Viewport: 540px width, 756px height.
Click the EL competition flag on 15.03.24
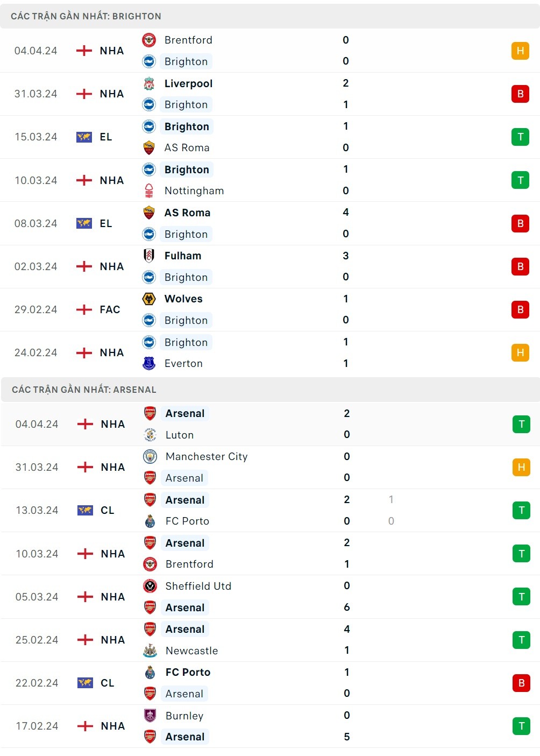[84, 137]
